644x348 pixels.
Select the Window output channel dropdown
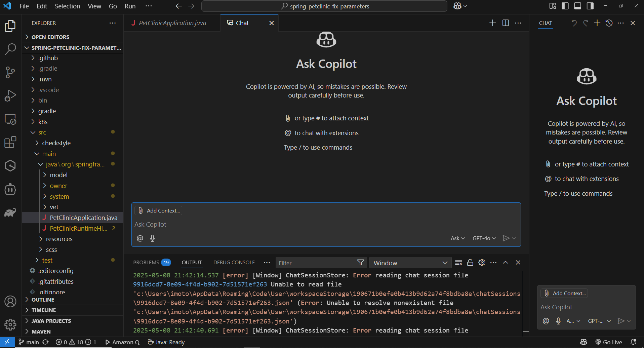coord(410,263)
